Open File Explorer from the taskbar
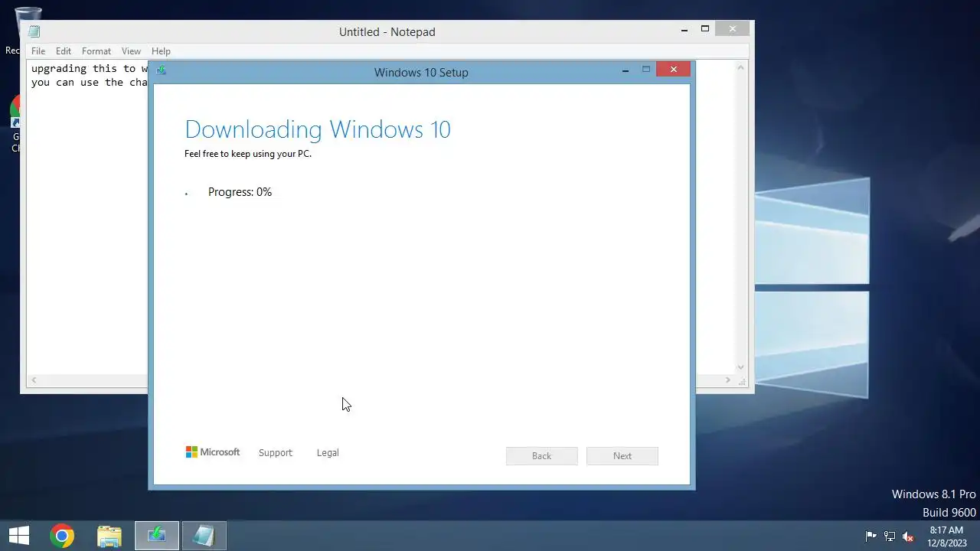 coord(109,536)
